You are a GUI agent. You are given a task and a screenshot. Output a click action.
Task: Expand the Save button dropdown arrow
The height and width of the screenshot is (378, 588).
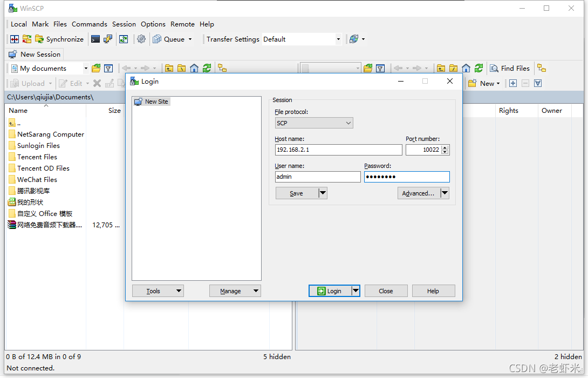tap(323, 193)
